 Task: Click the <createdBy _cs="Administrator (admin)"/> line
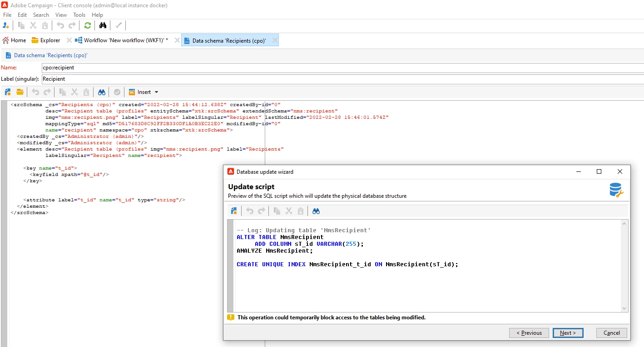tap(80, 136)
